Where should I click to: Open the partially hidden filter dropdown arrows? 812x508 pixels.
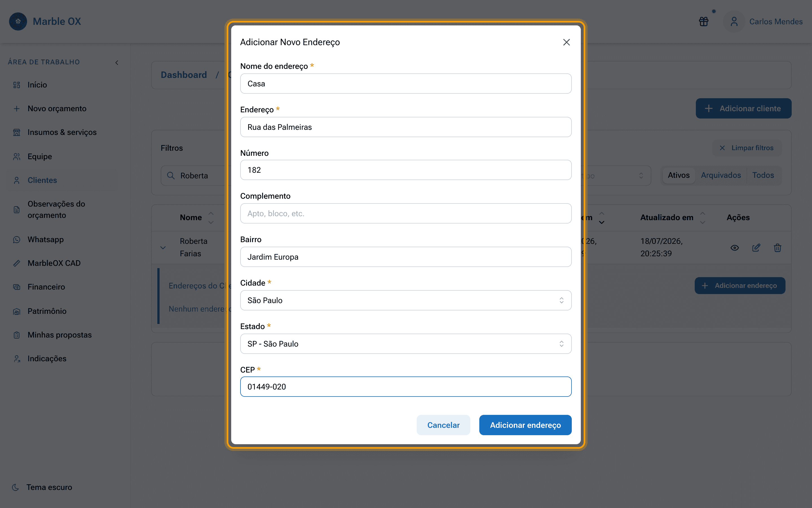point(641,176)
